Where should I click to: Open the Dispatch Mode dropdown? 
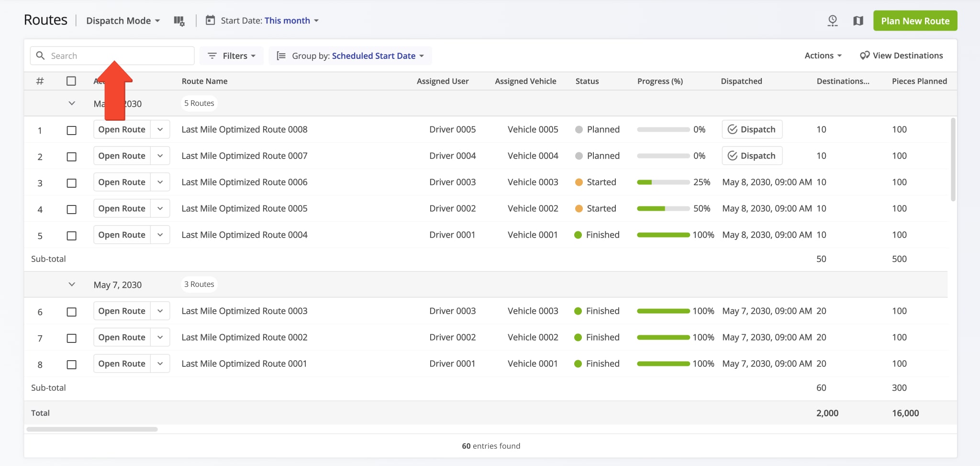click(123, 21)
